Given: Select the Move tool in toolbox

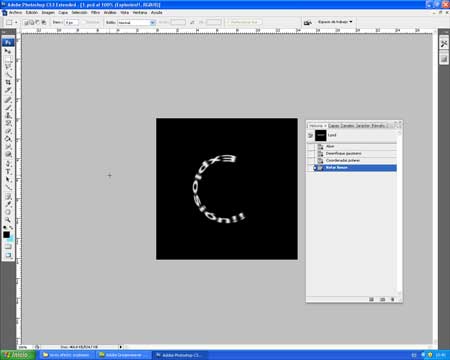Looking at the screenshot, I should 8,51.
